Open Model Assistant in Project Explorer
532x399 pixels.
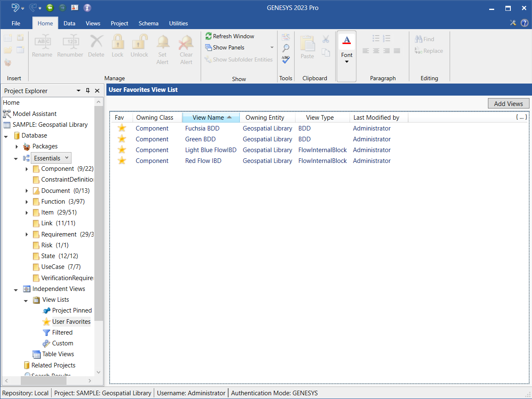(34, 114)
